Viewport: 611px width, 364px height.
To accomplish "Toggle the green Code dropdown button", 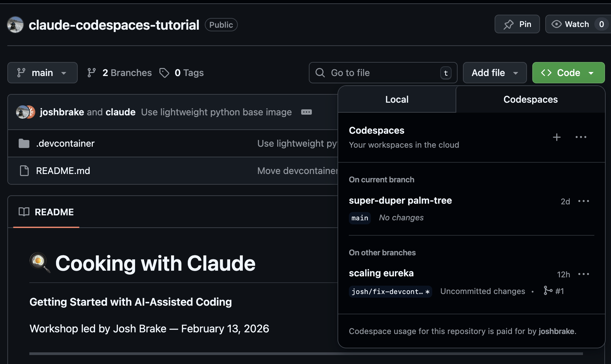I will (x=568, y=73).
